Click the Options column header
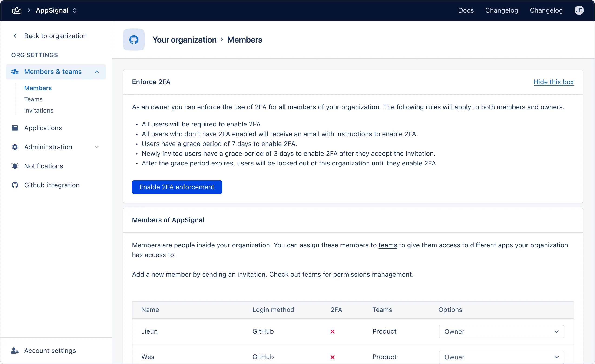 450,310
